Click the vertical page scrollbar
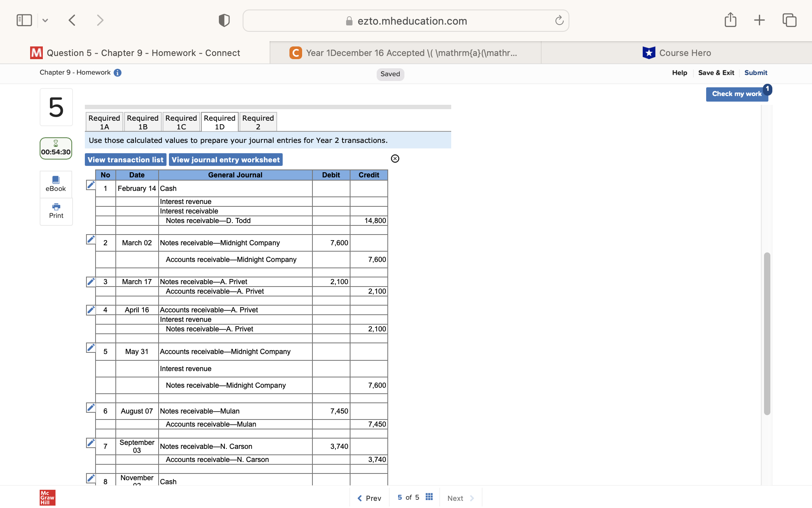Image resolution: width=812 pixels, height=508 pixels. click(x=767, y=333)
